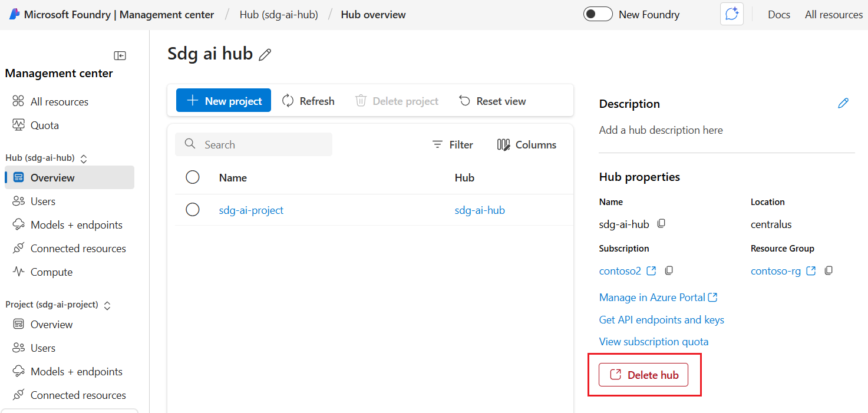Open Manage in Azure Portal link

[658, 298]
